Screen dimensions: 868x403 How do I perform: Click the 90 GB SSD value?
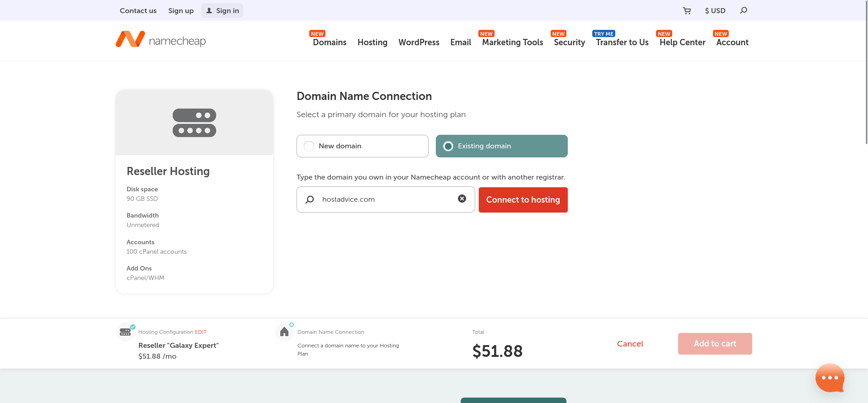[142, 199]
